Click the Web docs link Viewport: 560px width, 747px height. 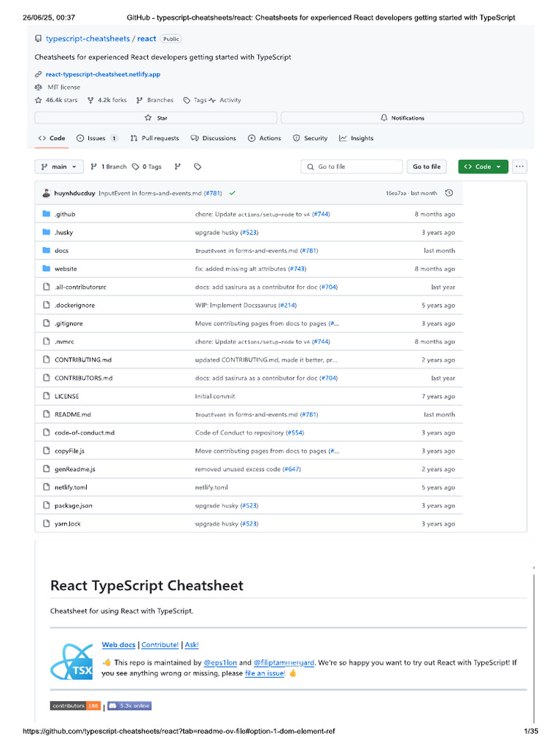click(x=119, y=645)
